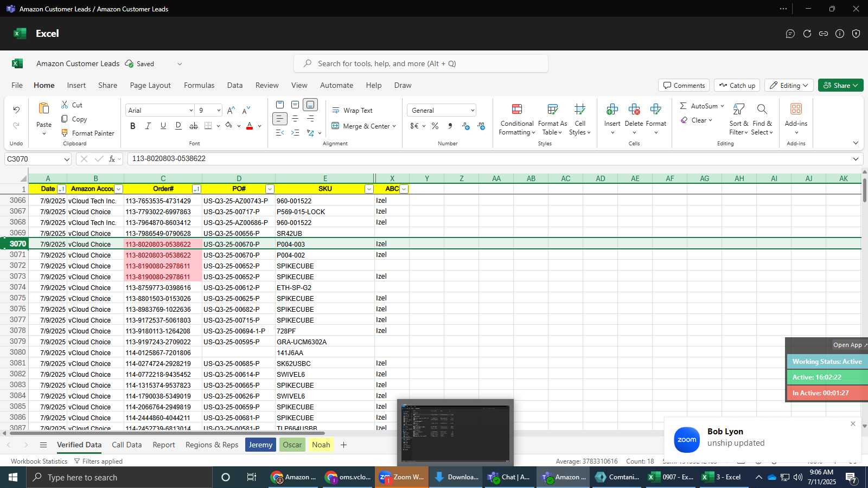Click Percent Style icon
The height and width of the screenshot is (488, 868).
point(435,126)
